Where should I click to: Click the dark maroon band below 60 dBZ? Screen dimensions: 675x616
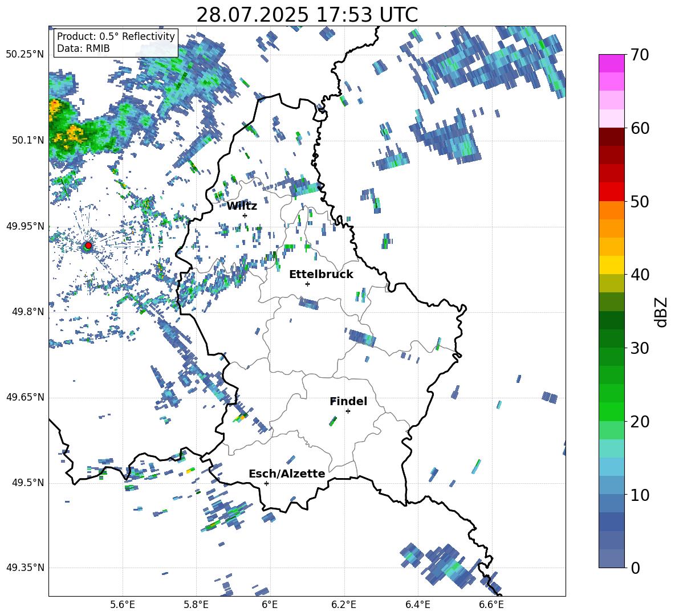click(x=612, y=137)
